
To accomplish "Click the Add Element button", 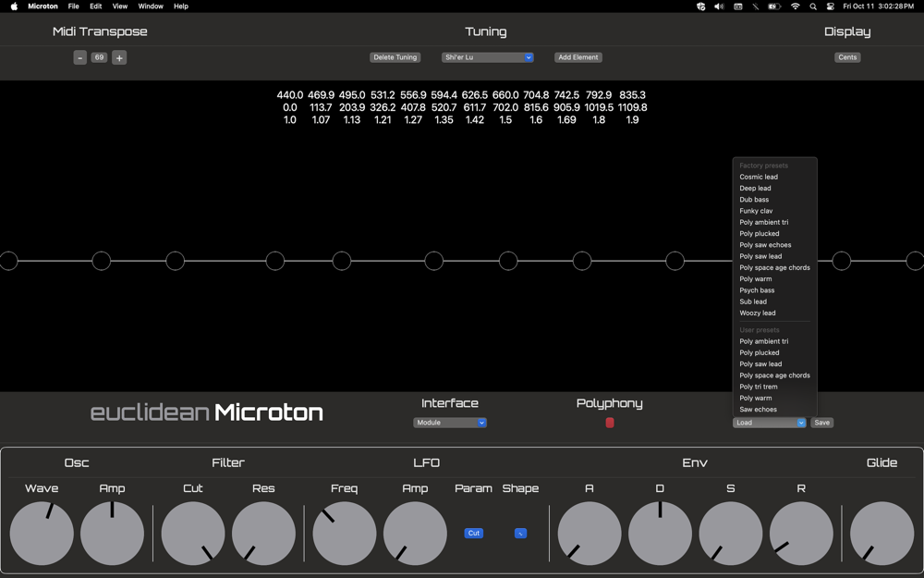I will point(578,57).
